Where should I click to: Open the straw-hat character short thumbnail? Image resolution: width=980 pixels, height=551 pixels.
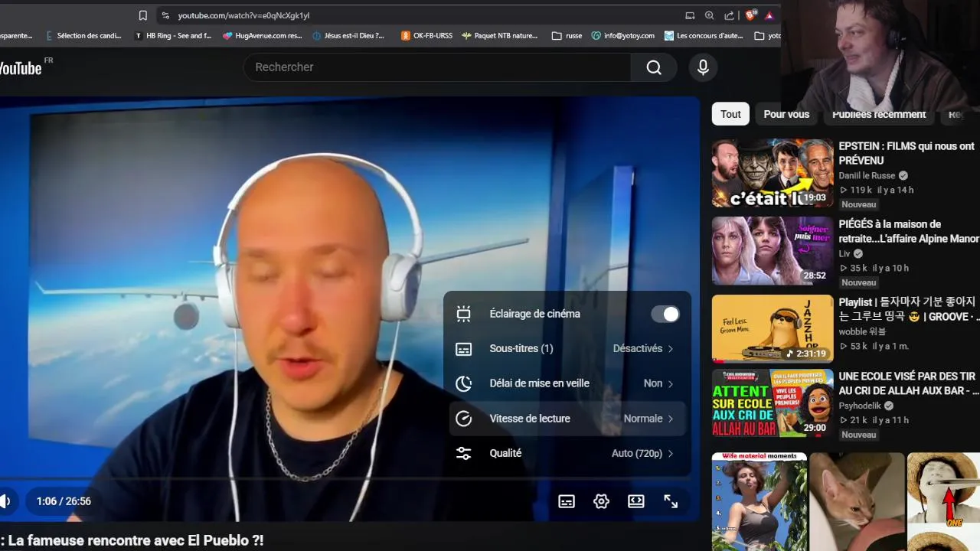tap(943, 502)
